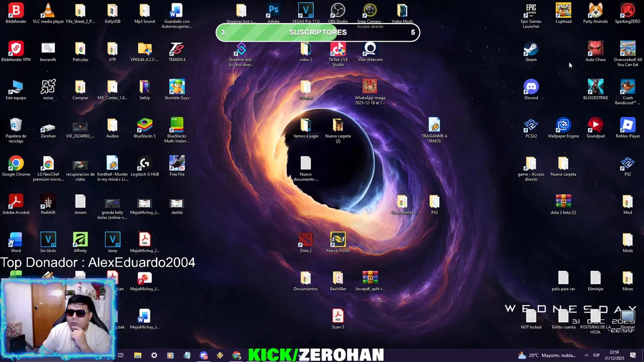
Task: Open the Vamos a jugar folder
Action: (306, 128)
